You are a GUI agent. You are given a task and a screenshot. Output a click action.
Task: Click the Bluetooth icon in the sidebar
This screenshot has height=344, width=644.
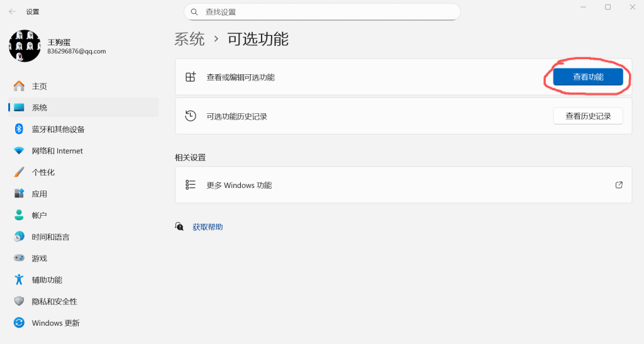click(19, 129)
